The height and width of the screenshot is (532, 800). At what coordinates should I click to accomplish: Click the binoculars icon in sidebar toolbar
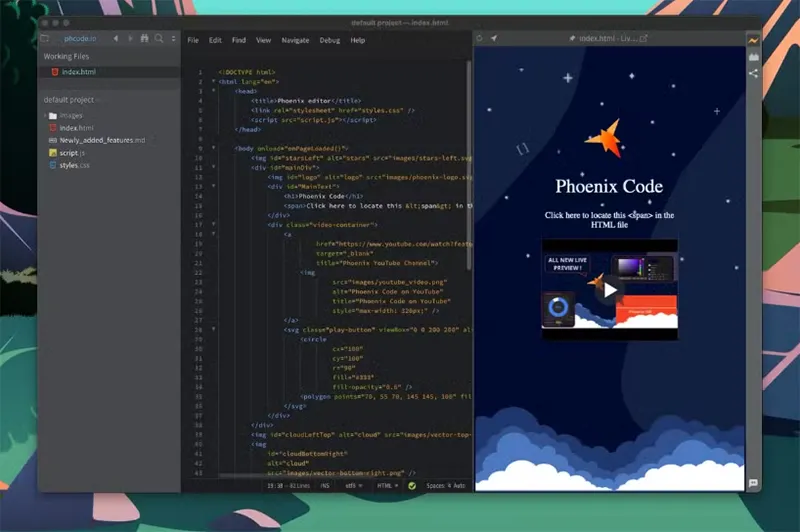[x=145, y=39]
